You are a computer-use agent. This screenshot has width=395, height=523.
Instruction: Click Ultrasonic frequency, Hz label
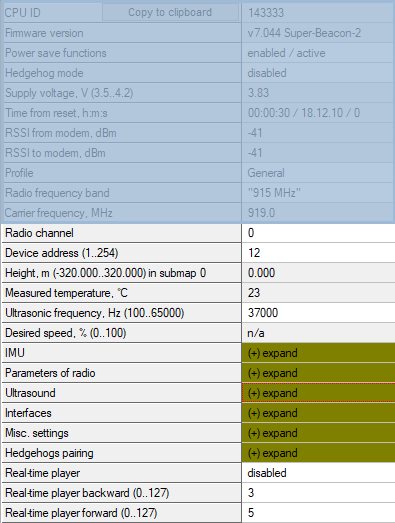[x=94, y=313]
